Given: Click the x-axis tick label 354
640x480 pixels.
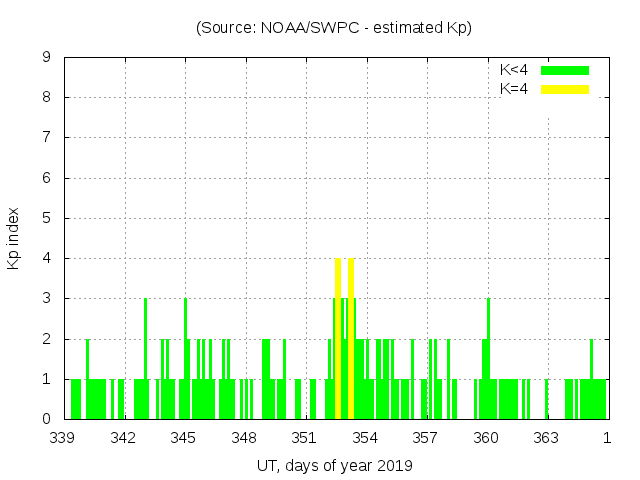Looking at the screenshot, I should point(365,438).
